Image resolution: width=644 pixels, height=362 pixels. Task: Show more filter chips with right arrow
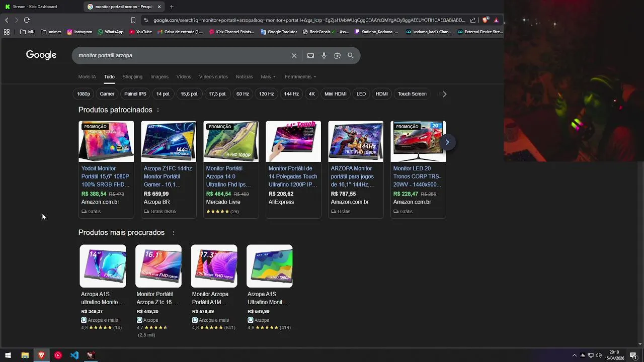444,94
